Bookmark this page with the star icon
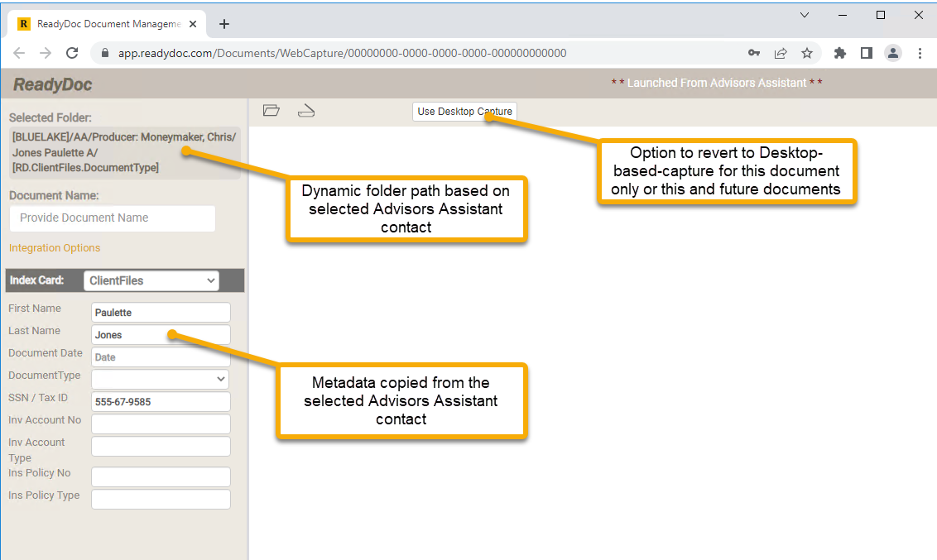 click(807, 53)
